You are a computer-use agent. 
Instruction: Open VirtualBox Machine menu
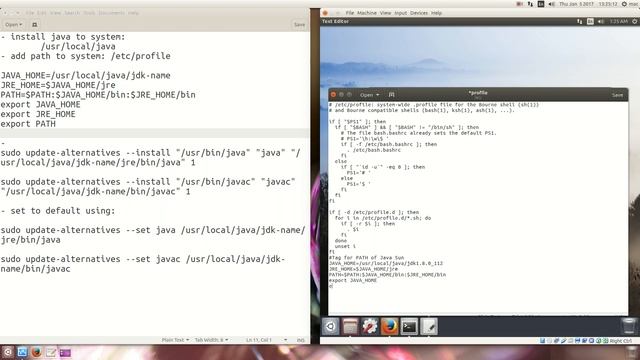click(x=367, y=13)
